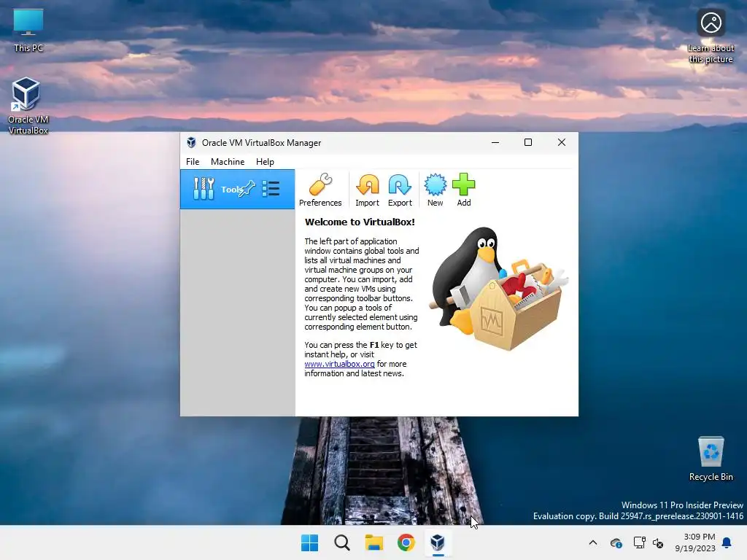Open Google Chrome from taskbar
The width and height of the screenshot is (747, 560).
point(406,542)
